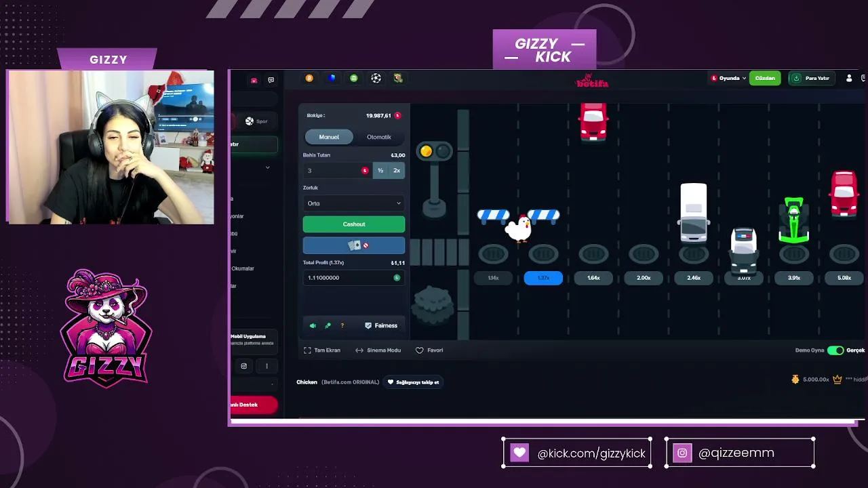Click the gold crown icon in bottom stats
Image resolution: width=868 pixels, height=488 pixels.
coord(837,380)
